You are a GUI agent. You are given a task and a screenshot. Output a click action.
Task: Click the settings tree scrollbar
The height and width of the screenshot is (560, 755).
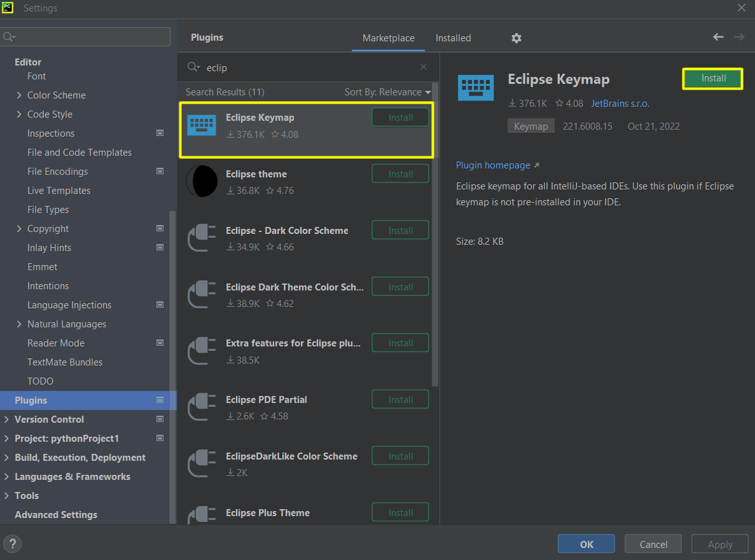point(173,367)
